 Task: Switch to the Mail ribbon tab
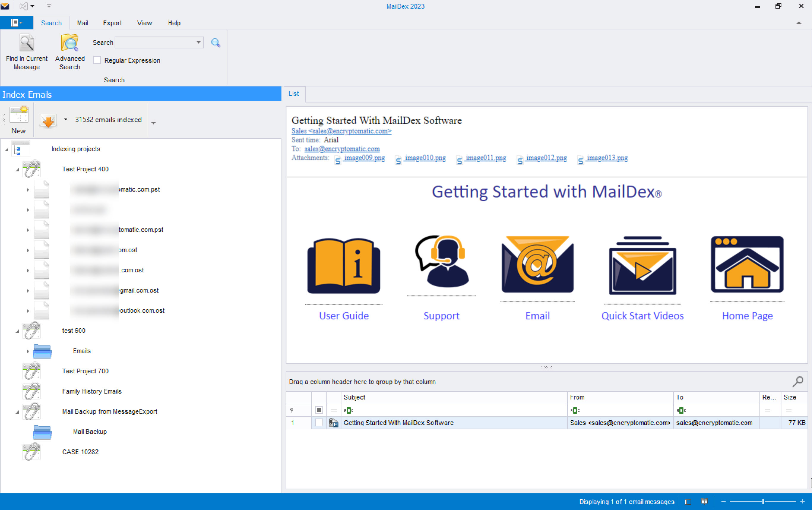[x=83, y=23]
